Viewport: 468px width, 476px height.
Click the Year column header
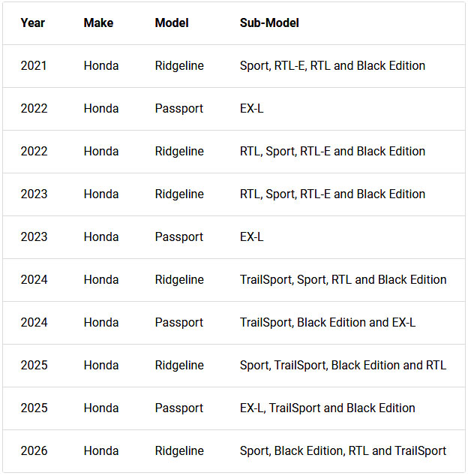tap(32, 23)
